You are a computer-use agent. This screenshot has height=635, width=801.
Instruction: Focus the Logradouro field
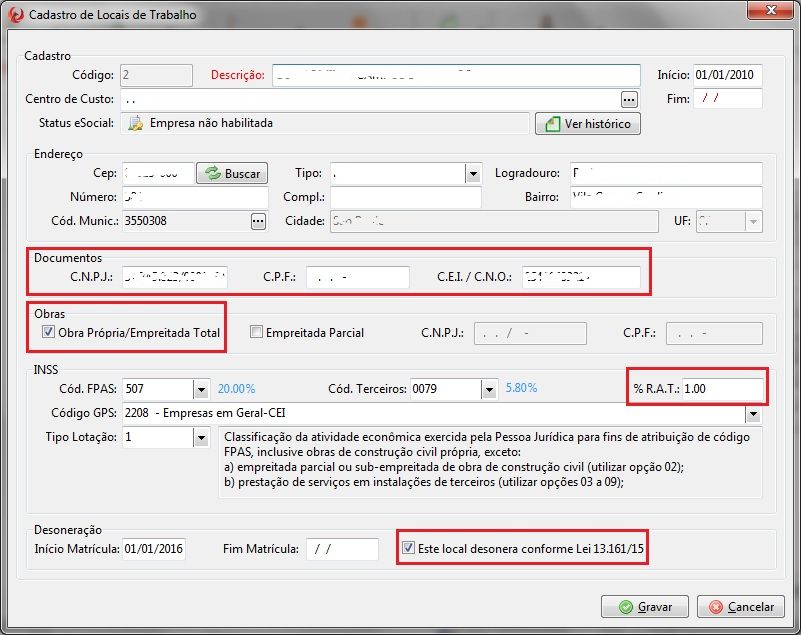(x=666, y=173)
